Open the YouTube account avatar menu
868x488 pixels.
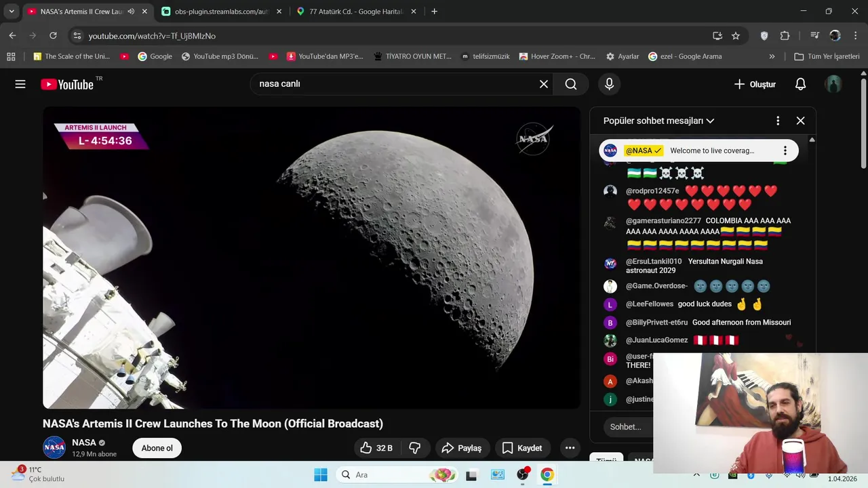(x=833, y=84)
